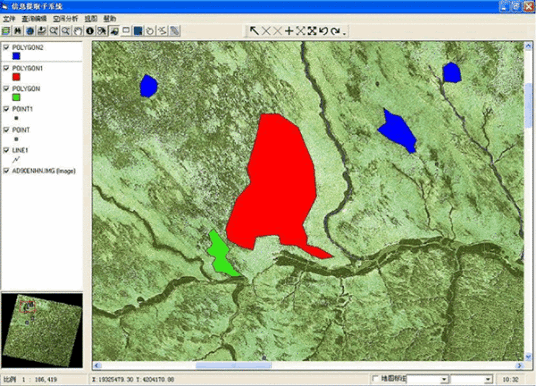Select the zoom in magnifier tool
Image resolution: width=536 pixels, height=386 pixels.
pos(54,31)
